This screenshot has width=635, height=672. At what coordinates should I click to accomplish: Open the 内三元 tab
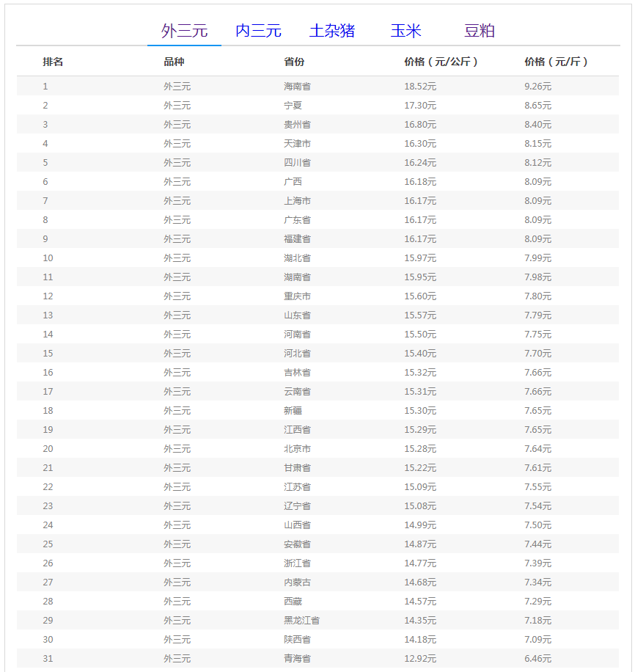(258, 31)
